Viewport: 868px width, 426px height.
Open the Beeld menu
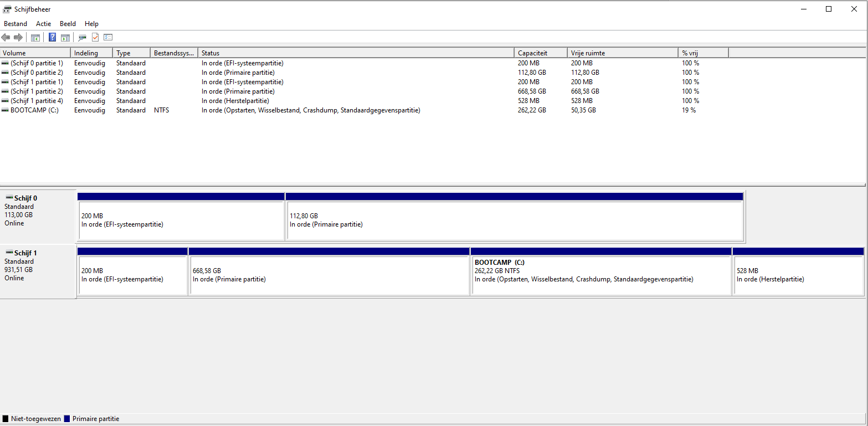coord(68,24)
